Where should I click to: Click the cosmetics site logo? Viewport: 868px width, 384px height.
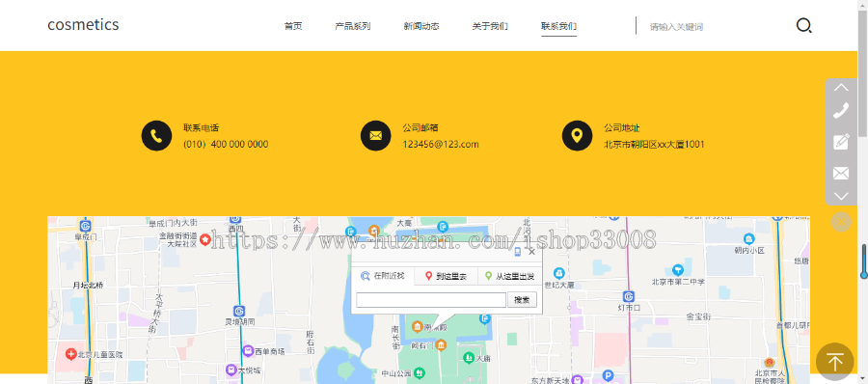click(x=83, y=24)
